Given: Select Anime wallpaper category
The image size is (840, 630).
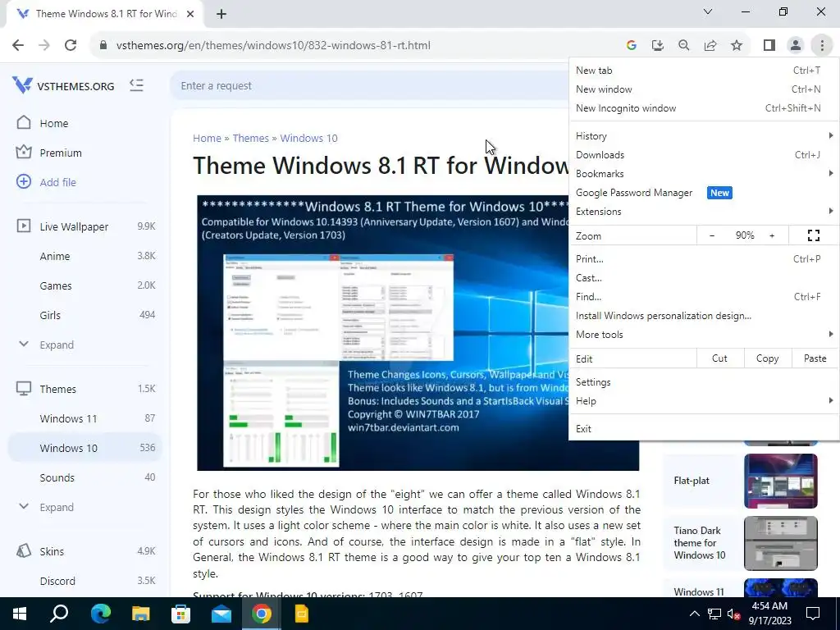Looking at the screenshot, I should (55, 256).
